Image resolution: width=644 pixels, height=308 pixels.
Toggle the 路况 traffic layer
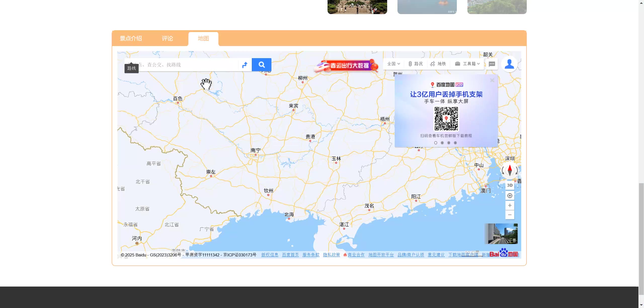pos(416,64)
